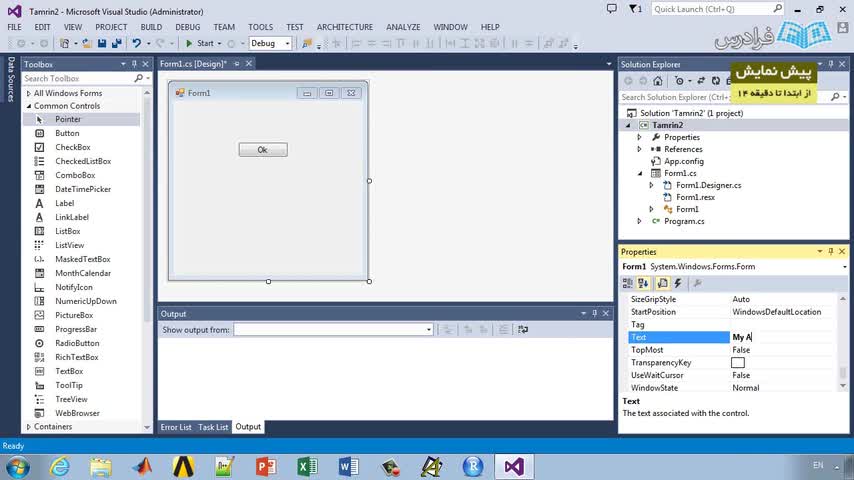This screenshot has width=854, height=480.
Task: Click the New Project toolbar icon
Action: click(65, 43)
